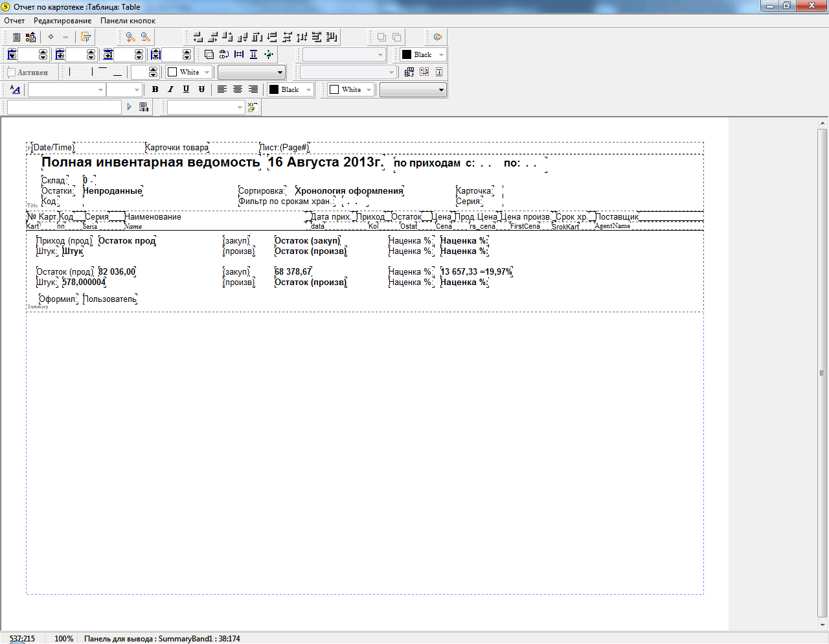Click the table columns layout icon
Image resolution: width=829 pixels, height=644 pixels.
click(x=409, y=72)
